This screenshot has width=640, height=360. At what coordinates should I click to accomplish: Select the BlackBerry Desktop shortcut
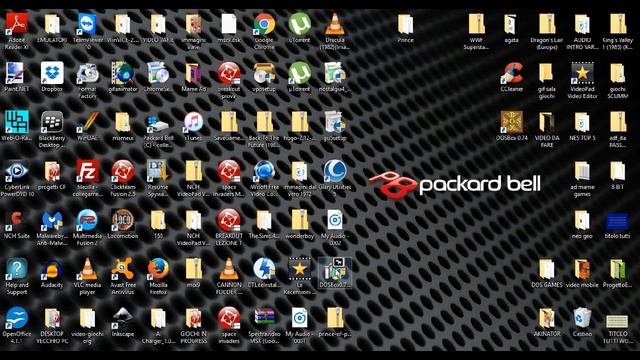(52, 122)
